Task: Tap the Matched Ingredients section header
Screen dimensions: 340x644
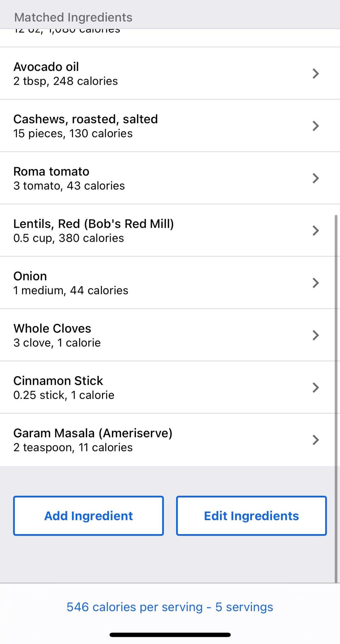Action: [73, 17]
